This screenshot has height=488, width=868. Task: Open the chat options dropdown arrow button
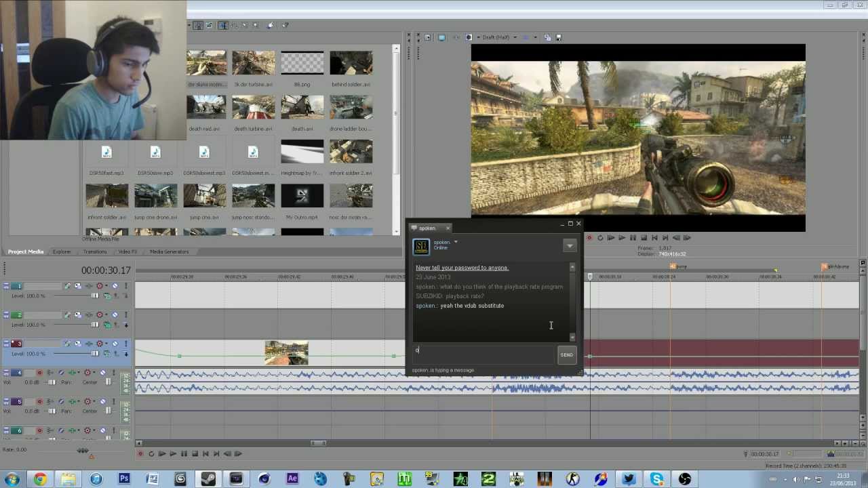coord(570,245)
